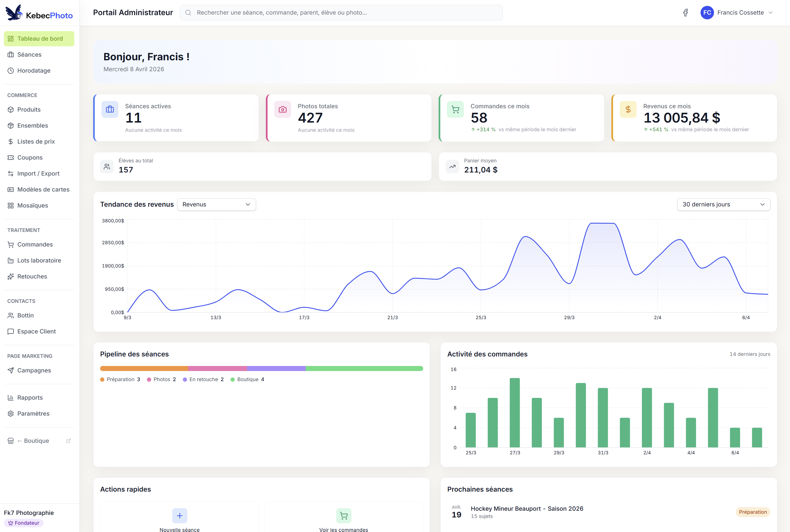Click the Photos totales camera icon
The width and height of the screenshot is (790, 532).
pyautogui.click(x=283, y=109)
